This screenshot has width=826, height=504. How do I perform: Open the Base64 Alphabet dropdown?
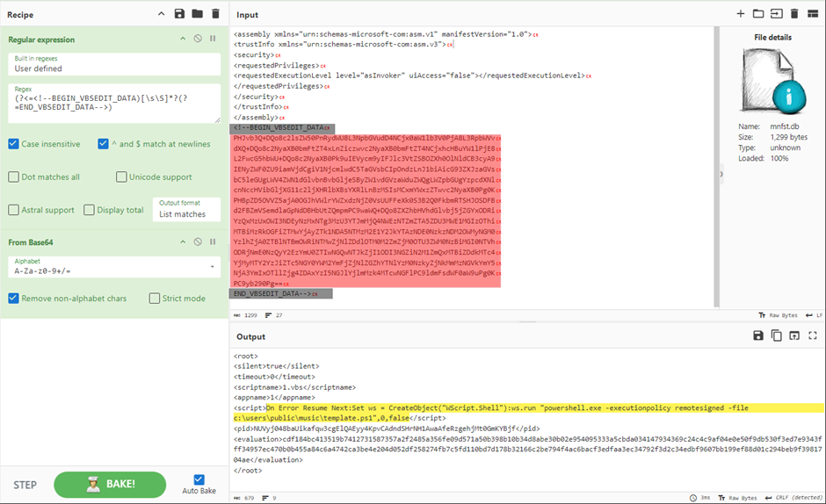114,266
